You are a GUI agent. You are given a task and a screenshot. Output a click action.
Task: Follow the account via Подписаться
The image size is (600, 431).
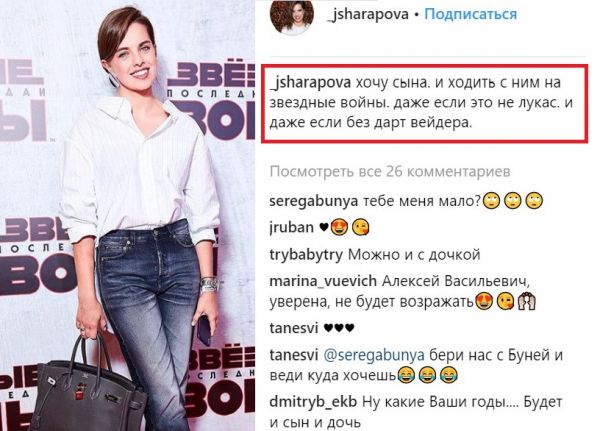[471, 15]
